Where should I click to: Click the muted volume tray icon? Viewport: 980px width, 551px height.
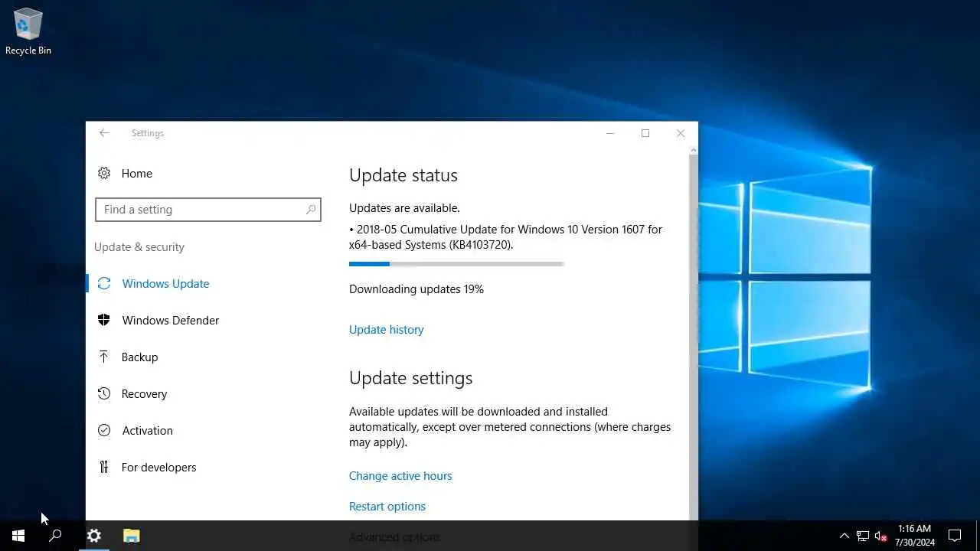coord(881,536)
